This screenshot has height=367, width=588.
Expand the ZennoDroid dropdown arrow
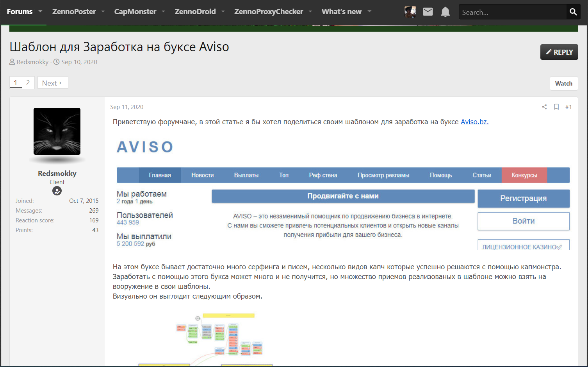click(x=223, y=12)
